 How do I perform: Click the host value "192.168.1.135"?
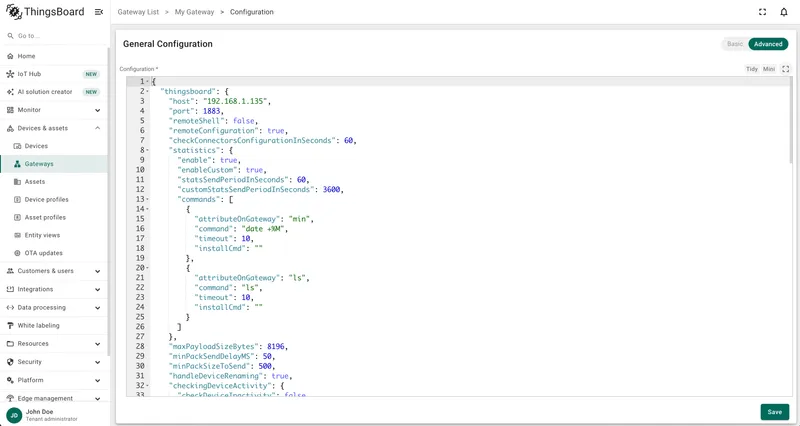tap(235, 101)
